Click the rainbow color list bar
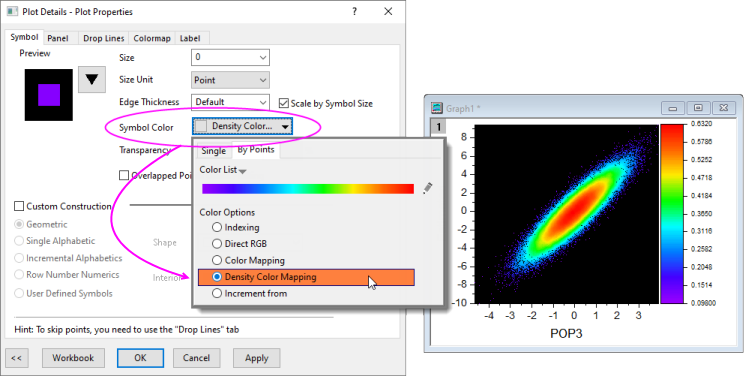752x376 pixels. click(308, 189)
